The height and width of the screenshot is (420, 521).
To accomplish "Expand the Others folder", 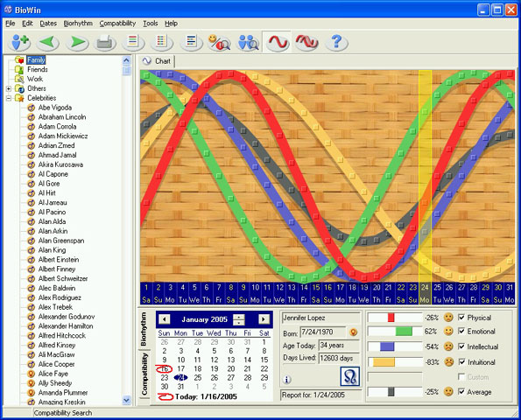I will (x=9, y=88).
